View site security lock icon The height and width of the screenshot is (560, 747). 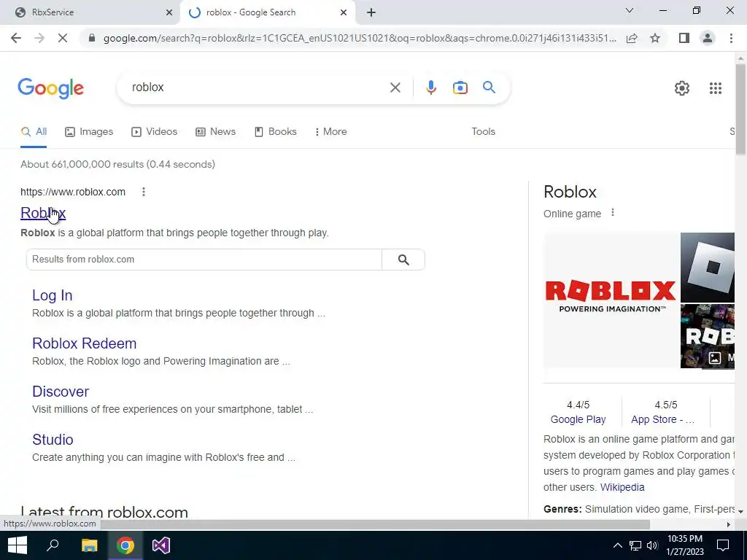coord(92,38)
